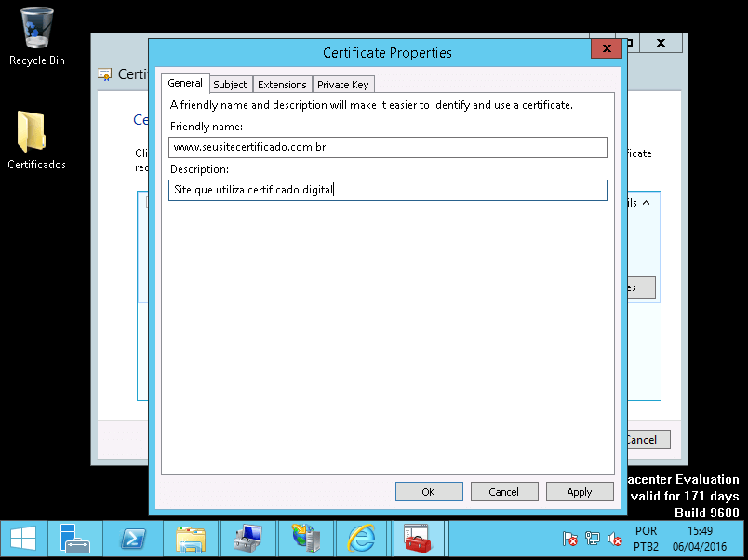
Task: Close the Certificate Properties dialog
Action: pos(607,48)
